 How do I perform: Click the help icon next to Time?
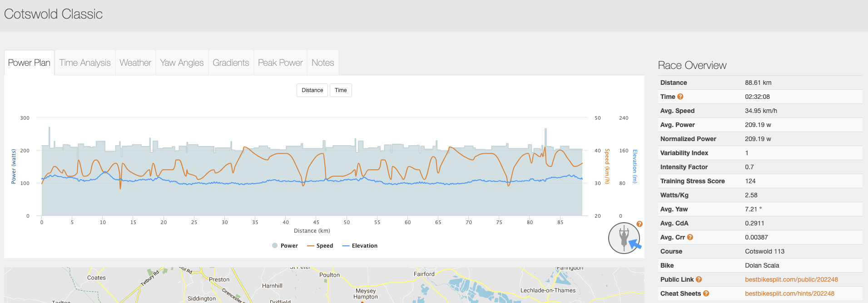tap(680, 97)
